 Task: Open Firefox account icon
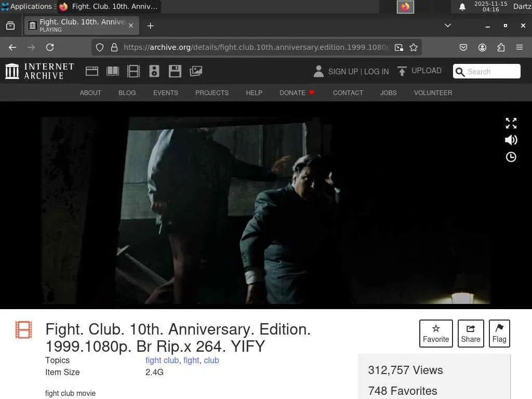pyautogui.click(x=482, y=47)
